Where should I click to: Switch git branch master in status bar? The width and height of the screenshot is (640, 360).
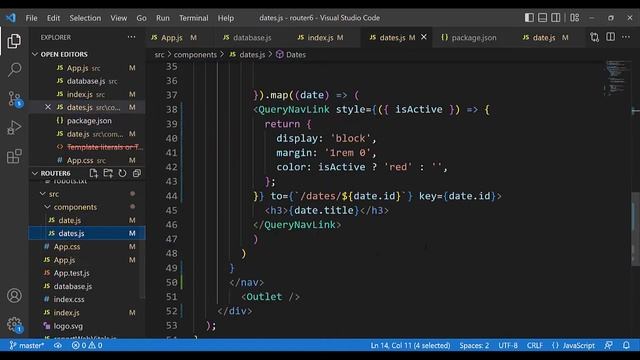tap(27, 345)
